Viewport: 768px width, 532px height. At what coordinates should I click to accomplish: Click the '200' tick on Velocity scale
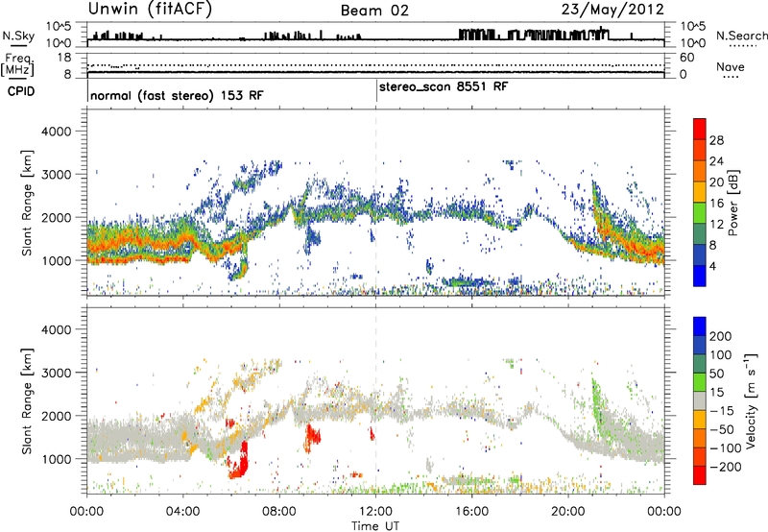coord(721,336)
